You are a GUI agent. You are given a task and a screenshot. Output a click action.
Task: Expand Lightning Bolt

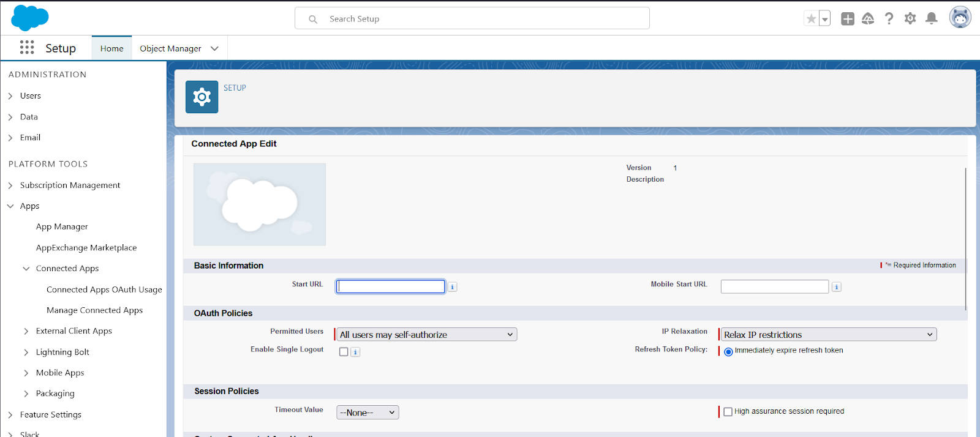[26, 352]
